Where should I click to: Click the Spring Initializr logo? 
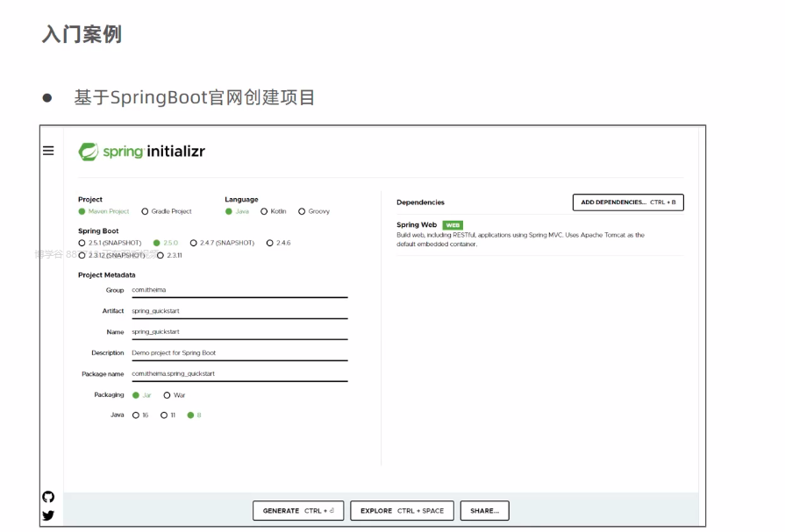(142, 151)
